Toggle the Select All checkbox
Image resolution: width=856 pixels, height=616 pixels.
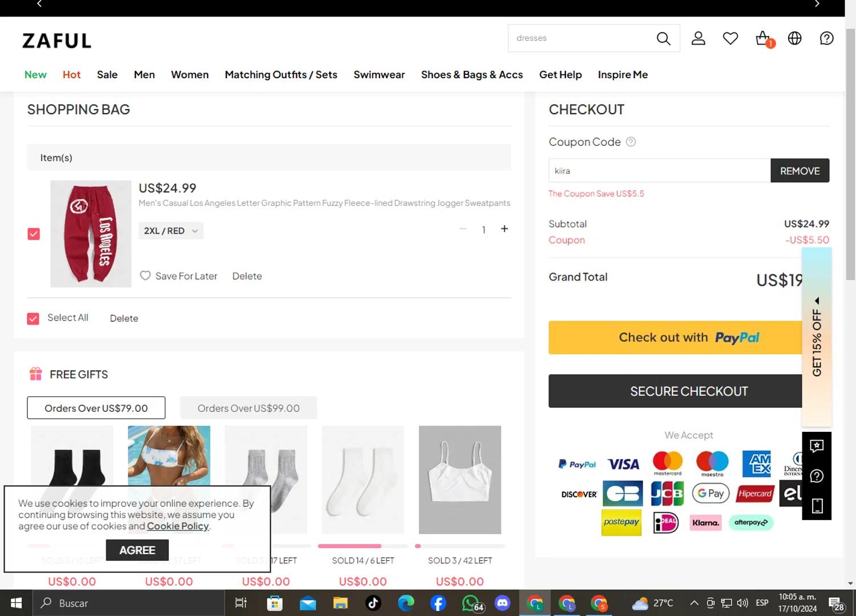[33, 318]
